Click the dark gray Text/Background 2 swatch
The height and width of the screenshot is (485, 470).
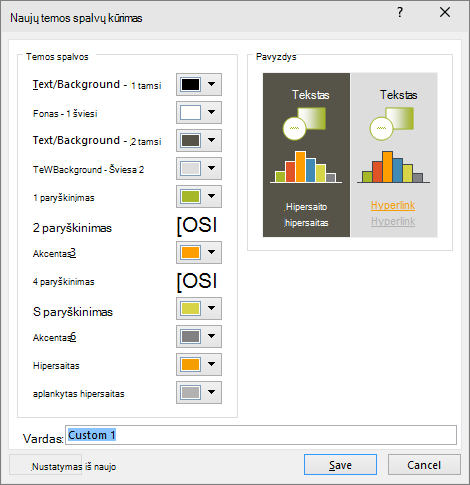pyautogui.click(x=190, y=141)
